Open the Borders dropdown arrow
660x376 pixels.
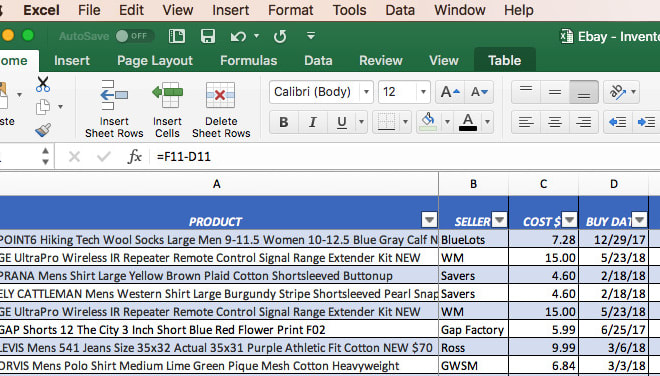point(405,122)
